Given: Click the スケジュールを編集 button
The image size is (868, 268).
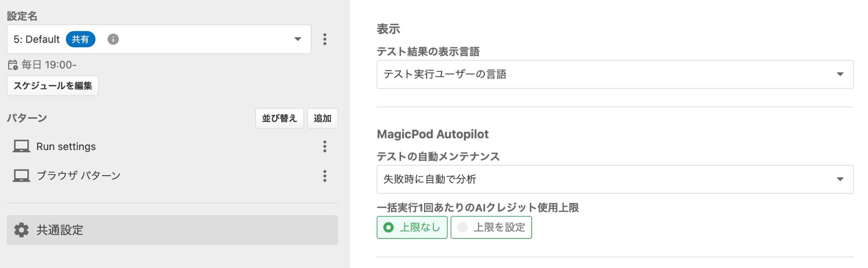Looking at the screenshot, I should pos(53,86).
